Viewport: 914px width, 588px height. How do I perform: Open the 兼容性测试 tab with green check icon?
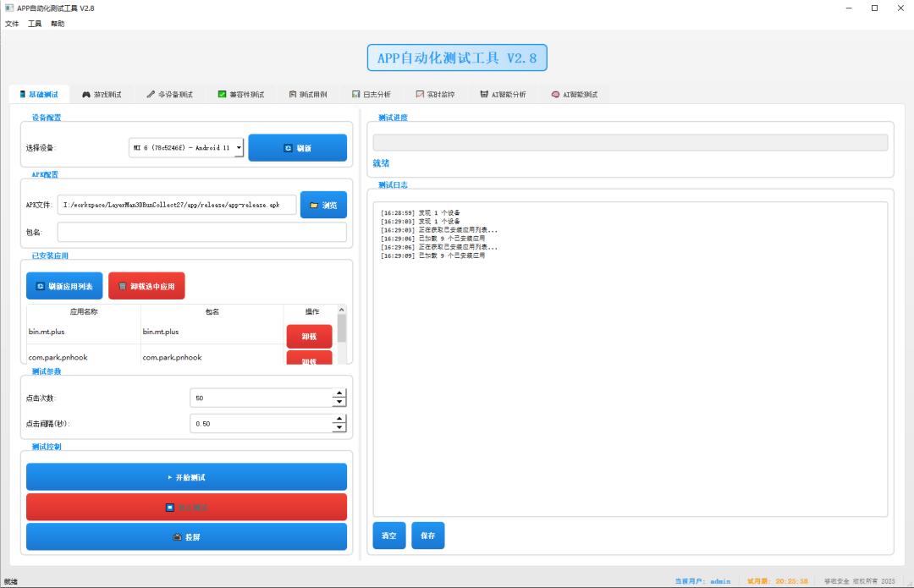[240, 95]
